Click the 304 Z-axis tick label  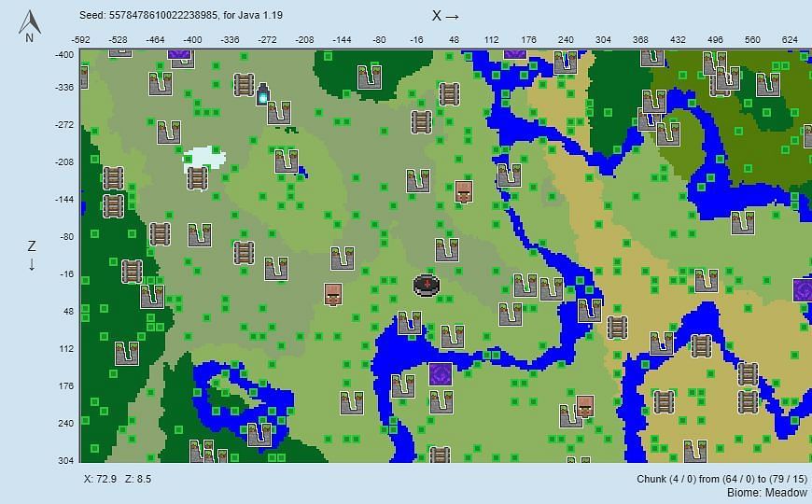tap(65, 460)
